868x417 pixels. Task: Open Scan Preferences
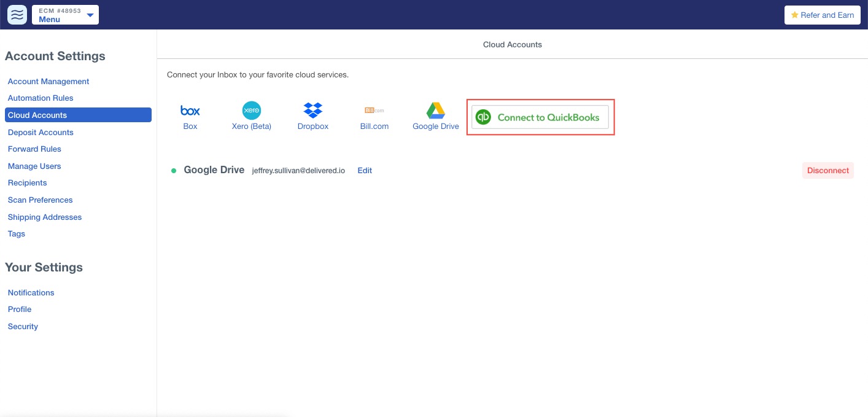click(x=40, y=200)
